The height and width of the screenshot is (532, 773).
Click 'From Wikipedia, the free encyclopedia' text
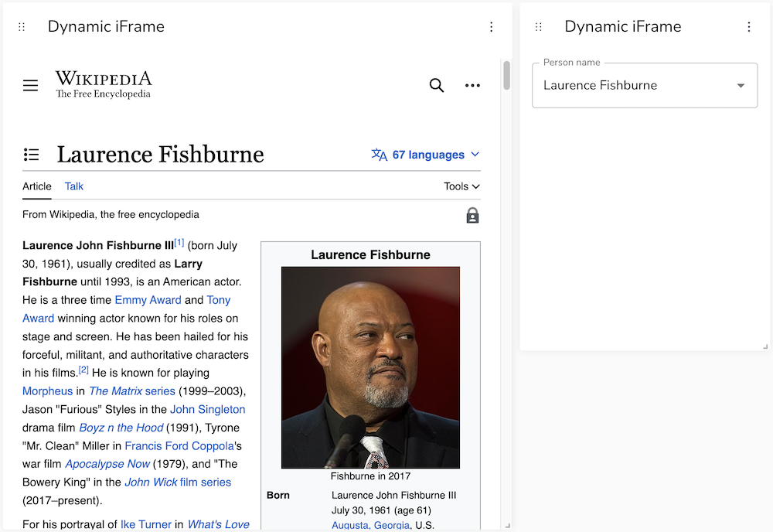tap(111, 214)
